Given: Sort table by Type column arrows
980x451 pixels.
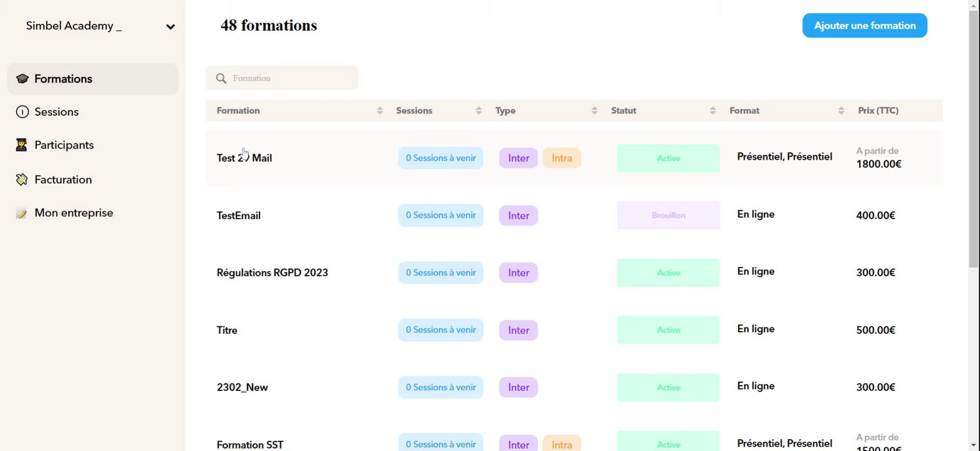Looking at the screenshot, I should click(x=595, y=111).
